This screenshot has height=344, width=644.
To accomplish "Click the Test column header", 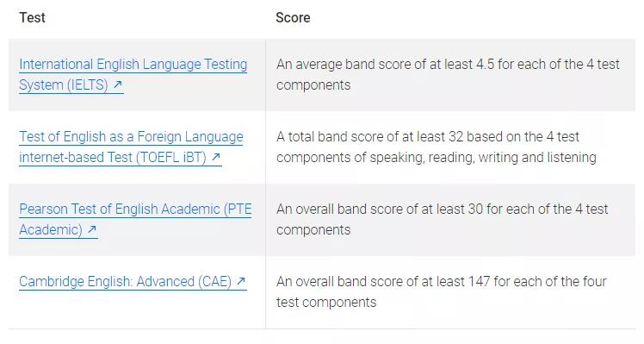I will (x=32, y=18).
